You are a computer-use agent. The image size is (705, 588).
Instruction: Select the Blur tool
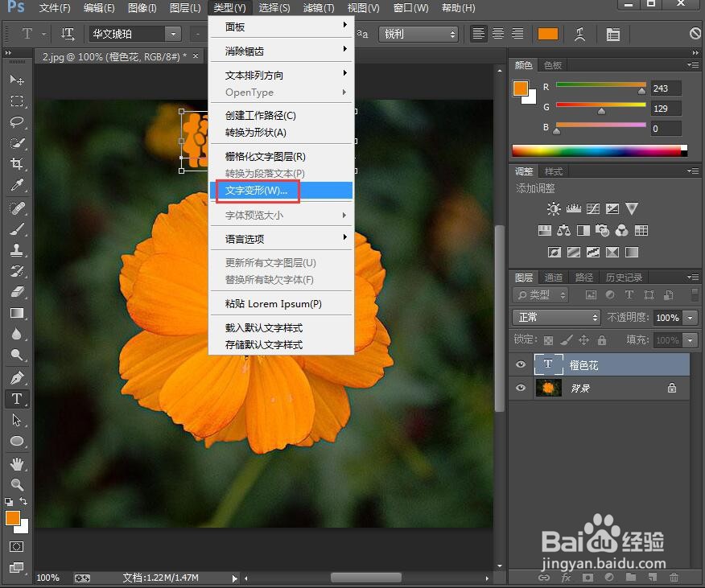click(x=17, y=334)
